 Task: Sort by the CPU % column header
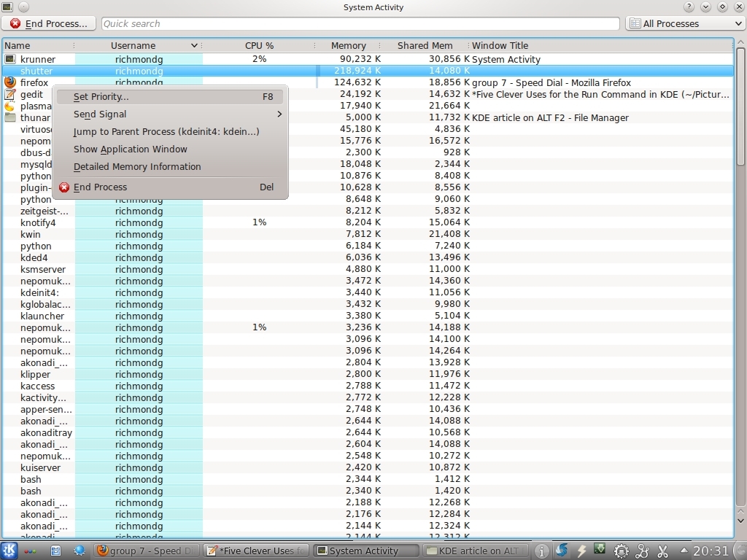[259, 45]
